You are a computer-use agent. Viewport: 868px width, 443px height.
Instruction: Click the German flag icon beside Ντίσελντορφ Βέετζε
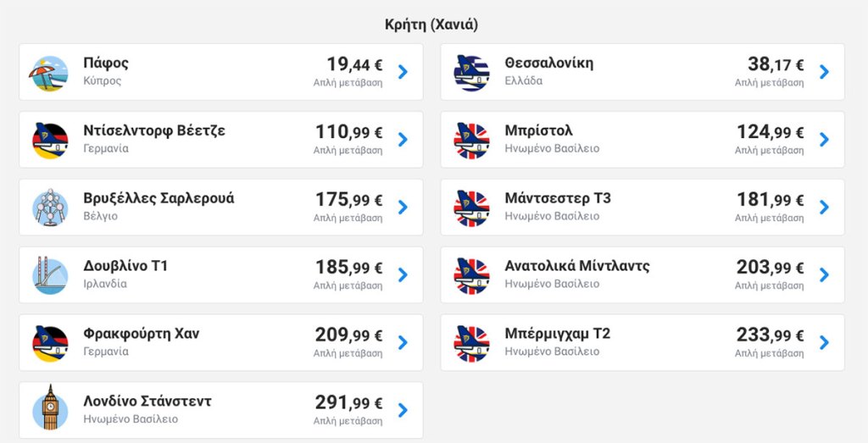50,141
